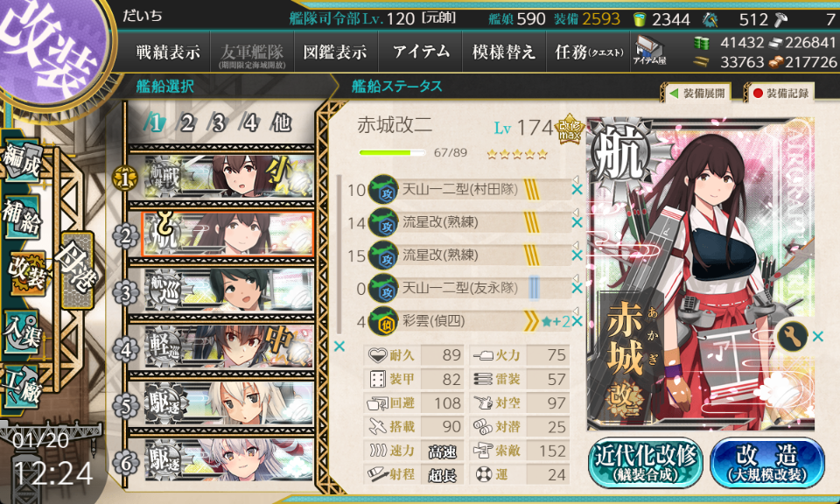Image resolution: width=840 pixels, height=504 pixels.
Task: Click the 近代化改修 modernization button
Action: [x=646, y=463]
